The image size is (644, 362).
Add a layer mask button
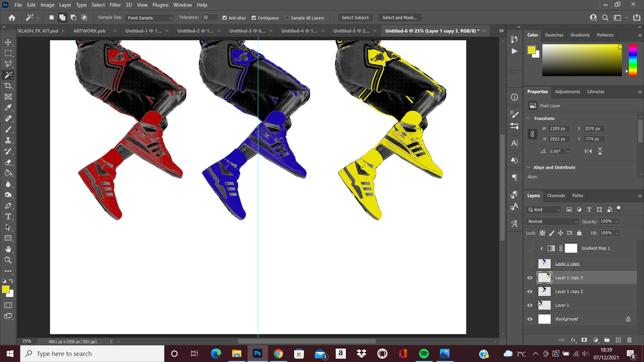click(x=584, y=340)
